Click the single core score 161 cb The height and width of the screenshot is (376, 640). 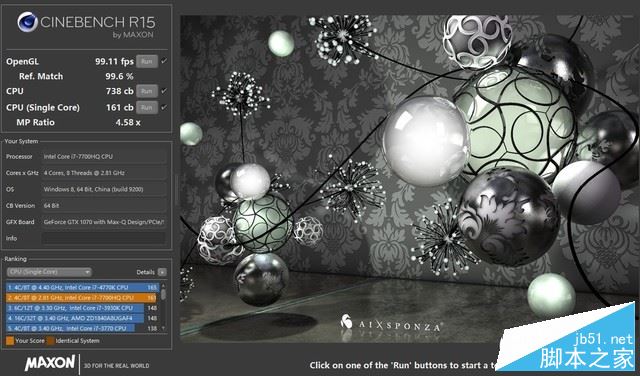point(120,108)
